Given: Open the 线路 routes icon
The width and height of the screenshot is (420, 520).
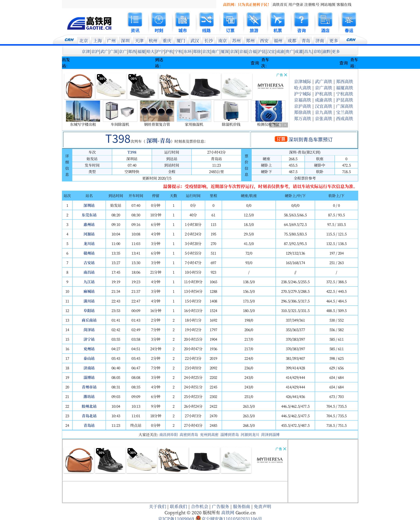Looking at the screenshot, I should 206,20.
